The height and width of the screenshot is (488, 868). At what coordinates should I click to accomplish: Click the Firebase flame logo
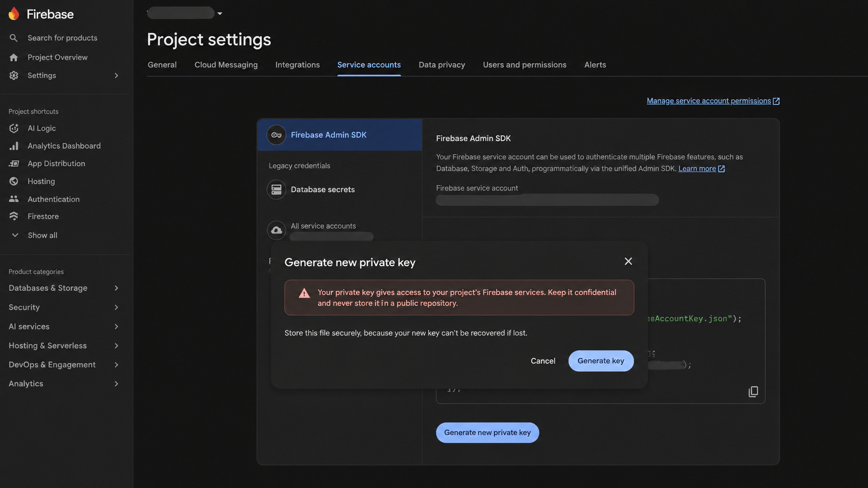click(13, 14)
